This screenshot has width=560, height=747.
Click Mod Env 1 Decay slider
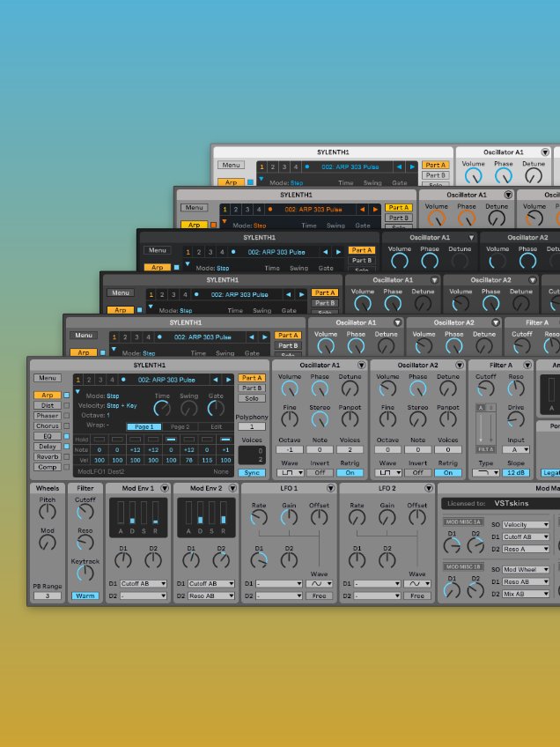pos(132,513)
